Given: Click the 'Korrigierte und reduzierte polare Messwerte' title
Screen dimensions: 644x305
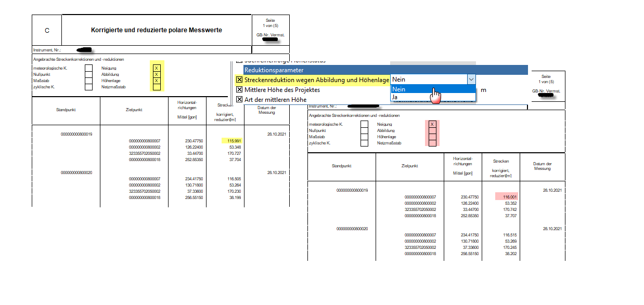Looking at the screenshot, I should pos(157,30).
